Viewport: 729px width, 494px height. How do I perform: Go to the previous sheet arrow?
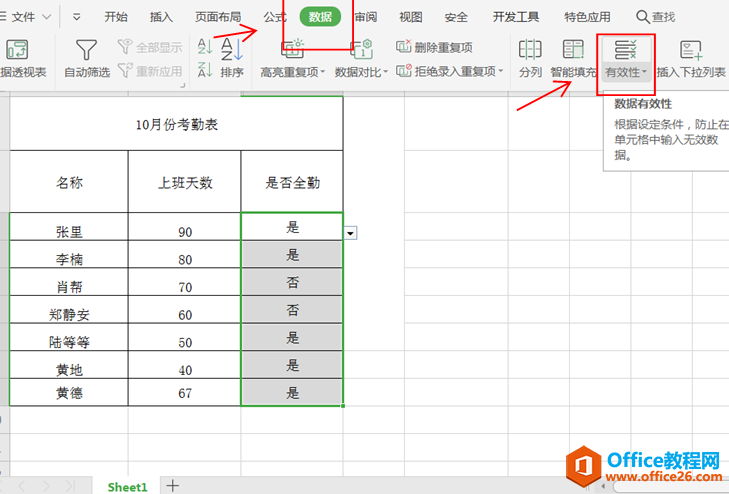[x=22, y=486]
